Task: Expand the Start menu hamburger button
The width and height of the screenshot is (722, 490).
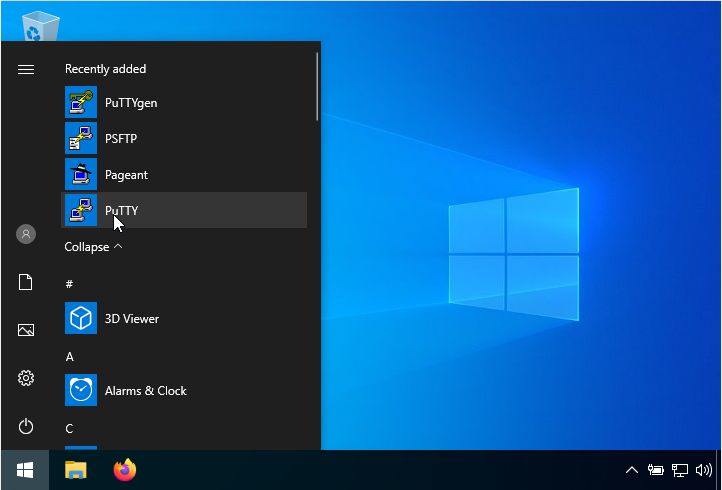Action: (x=26, y=69)
